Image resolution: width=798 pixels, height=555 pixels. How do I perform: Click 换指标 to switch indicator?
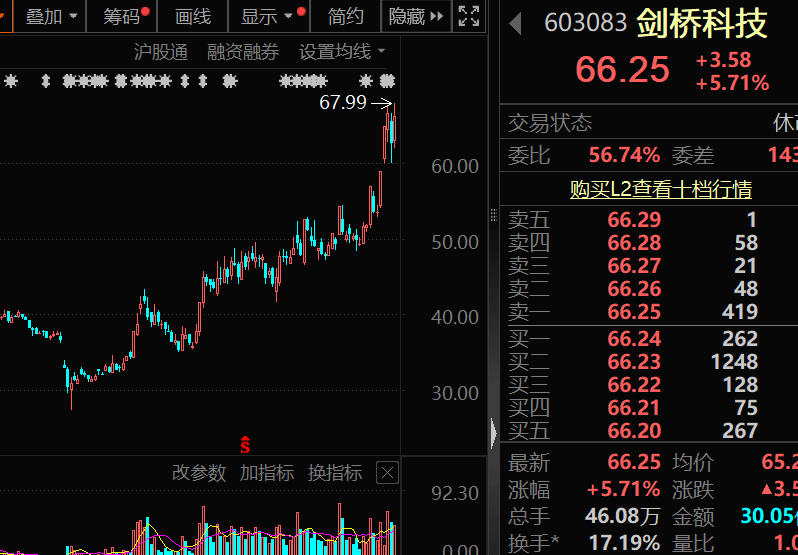point(335,473)
